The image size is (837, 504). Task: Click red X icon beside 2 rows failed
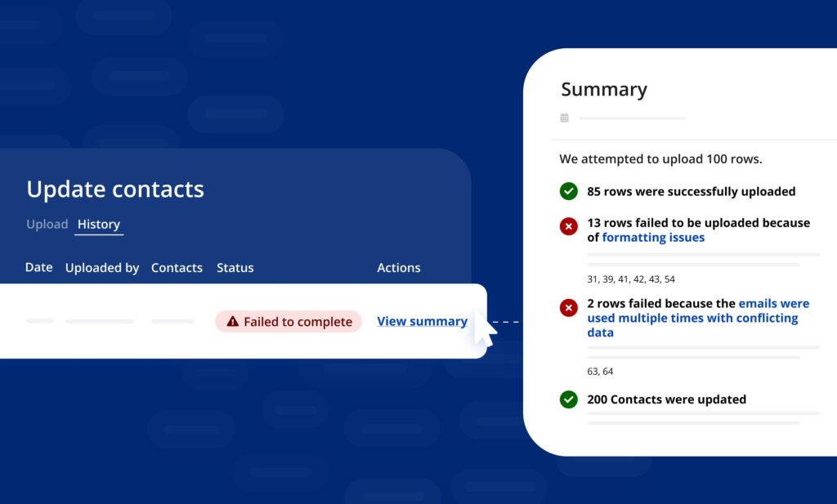[569, 308]
